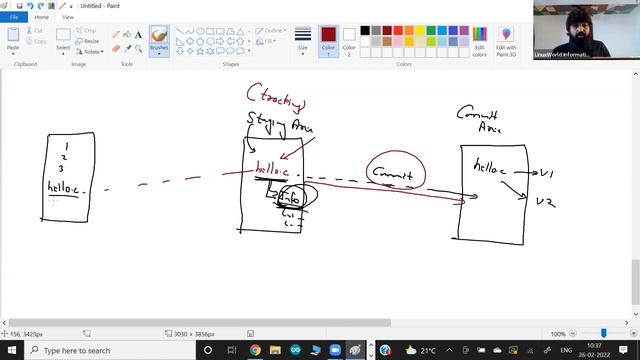
Task: Click the Save icon in title bar
Action: [19, 6]
